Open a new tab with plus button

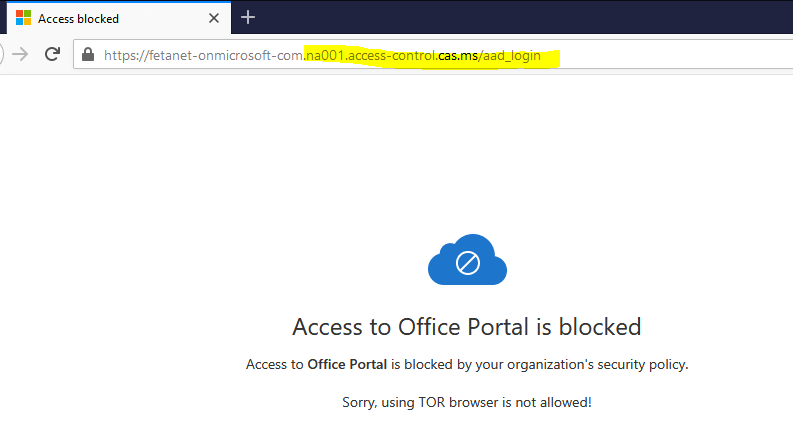pos(249,17)
